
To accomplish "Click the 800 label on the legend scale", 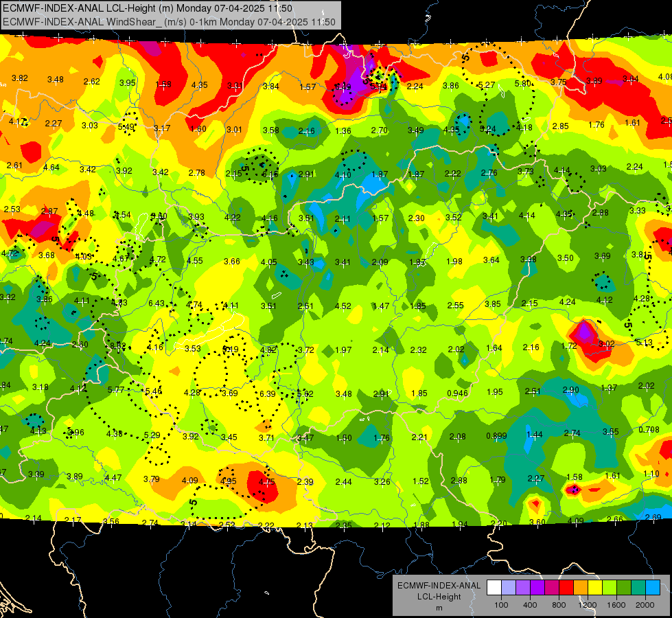I will [x=559, y=605].
